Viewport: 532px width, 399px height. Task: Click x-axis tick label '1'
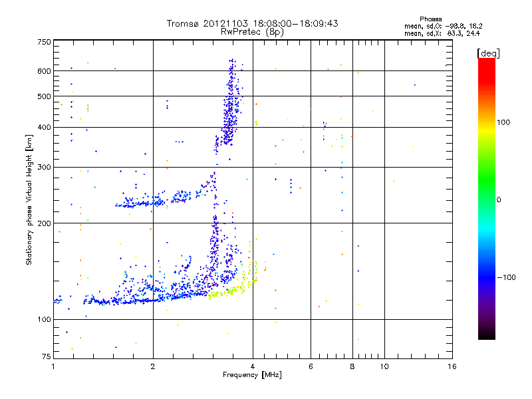(53, 366)
